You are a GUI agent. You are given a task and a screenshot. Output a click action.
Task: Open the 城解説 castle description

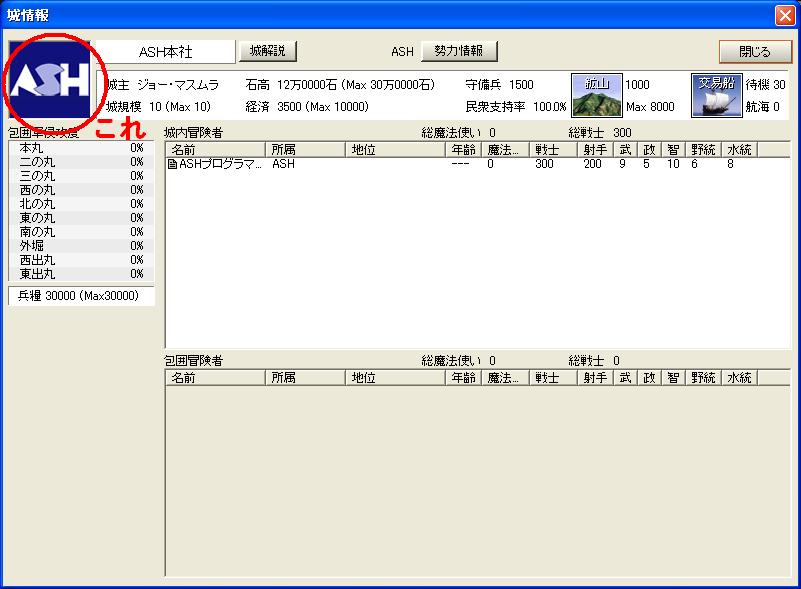click(x=267, y=51)
